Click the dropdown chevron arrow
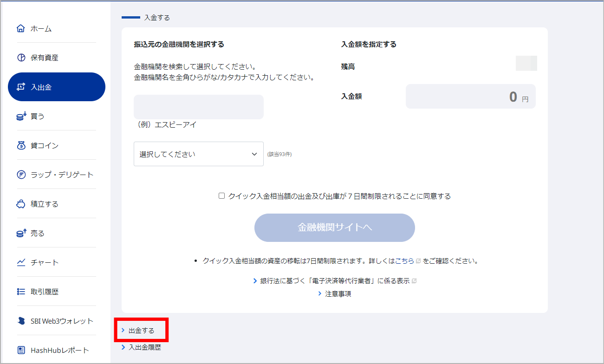This screenshot has width=604, height=364. click(254, 154)
